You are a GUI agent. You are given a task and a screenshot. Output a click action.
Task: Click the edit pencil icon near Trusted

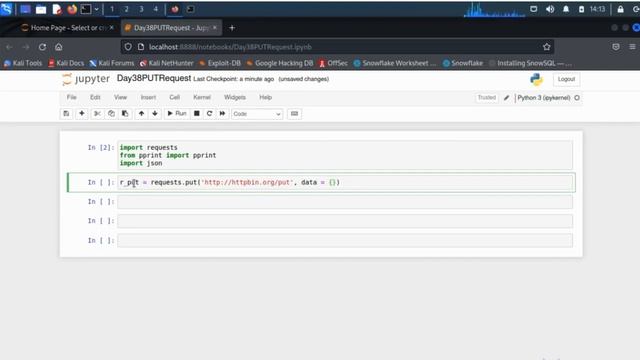click(507, 98)
